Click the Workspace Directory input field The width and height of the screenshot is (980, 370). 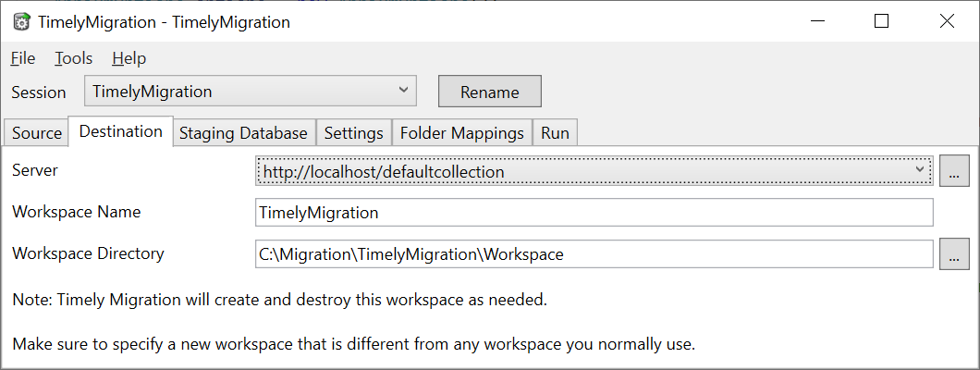click(594, 254)
